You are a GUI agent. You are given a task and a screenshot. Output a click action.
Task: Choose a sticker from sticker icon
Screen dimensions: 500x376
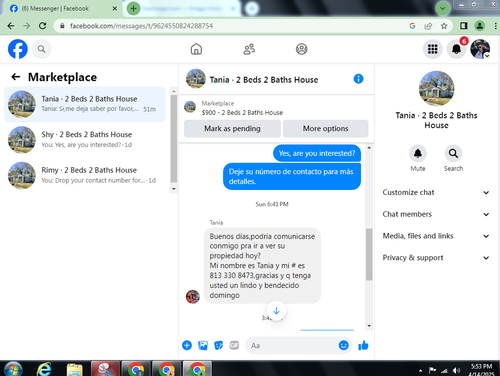tap(219, 345)
